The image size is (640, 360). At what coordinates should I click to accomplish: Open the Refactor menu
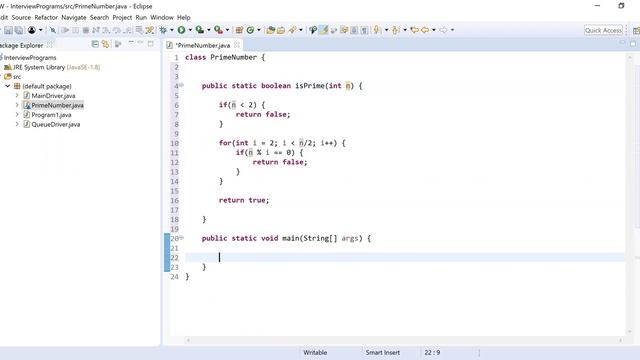tap(46, 18)
